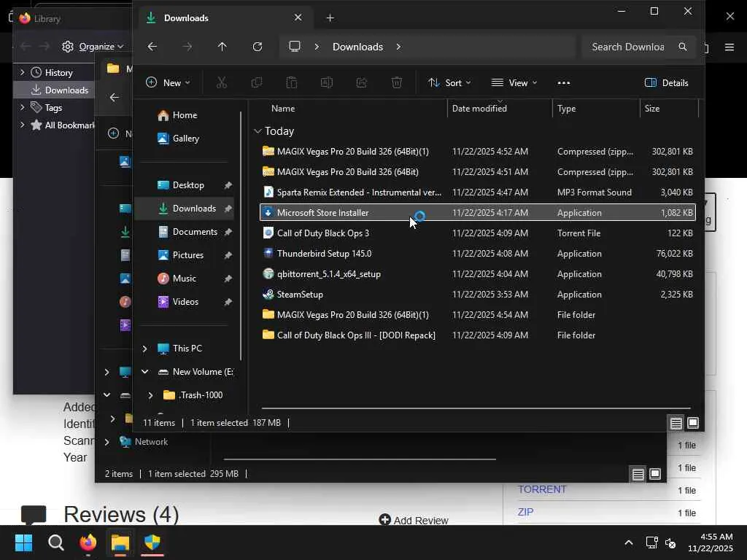Select Sparta Remix Extended MP3 file
The width and height of the screenshot is (747, 560).
click(x=477, y=192)
